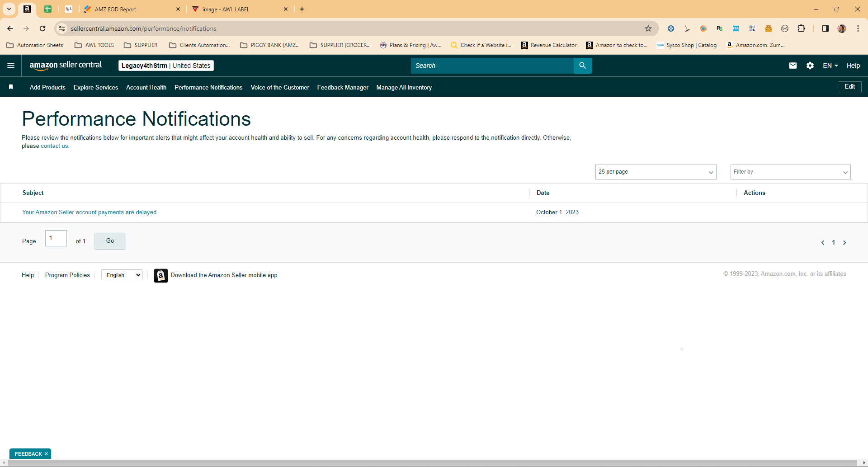Open the Legacy4thStrm account switcher
868x467 pixels.
166,66
